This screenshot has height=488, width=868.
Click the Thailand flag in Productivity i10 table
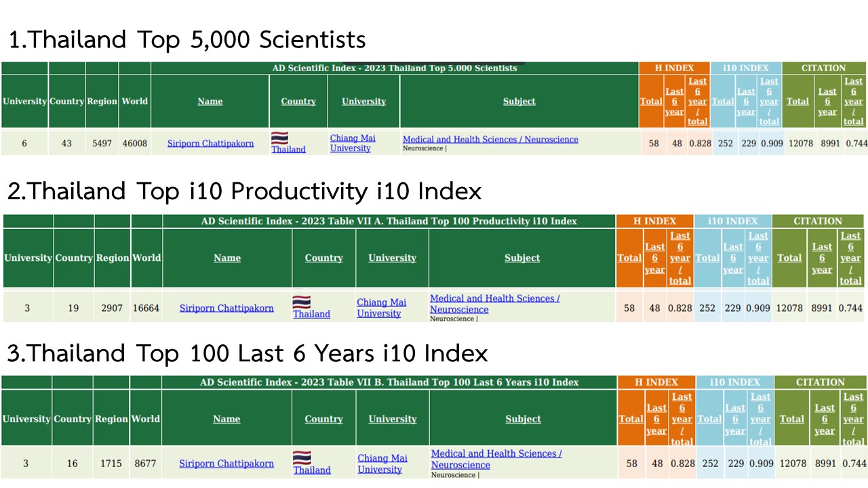[302, 302]
